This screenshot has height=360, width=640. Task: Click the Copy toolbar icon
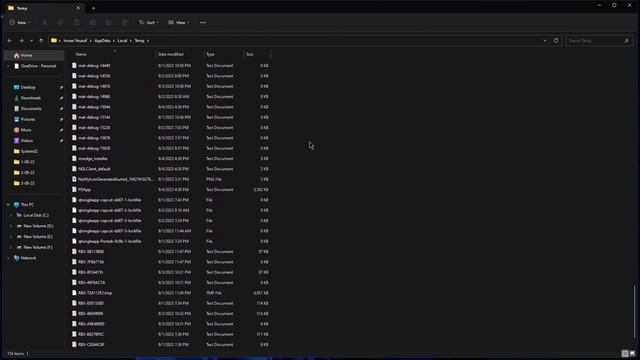[x=60, y=22]
